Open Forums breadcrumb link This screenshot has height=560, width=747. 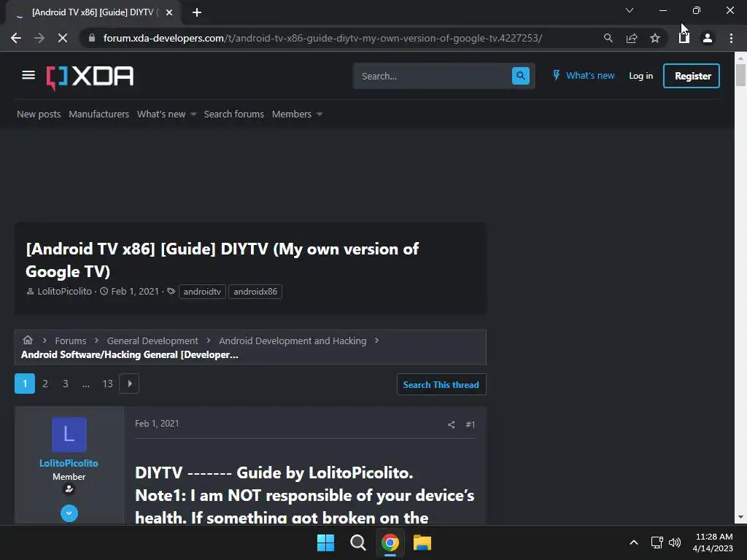71,341
